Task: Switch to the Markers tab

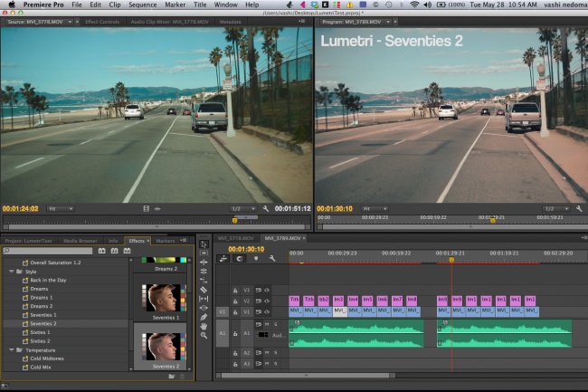Action: click(166, 241)
